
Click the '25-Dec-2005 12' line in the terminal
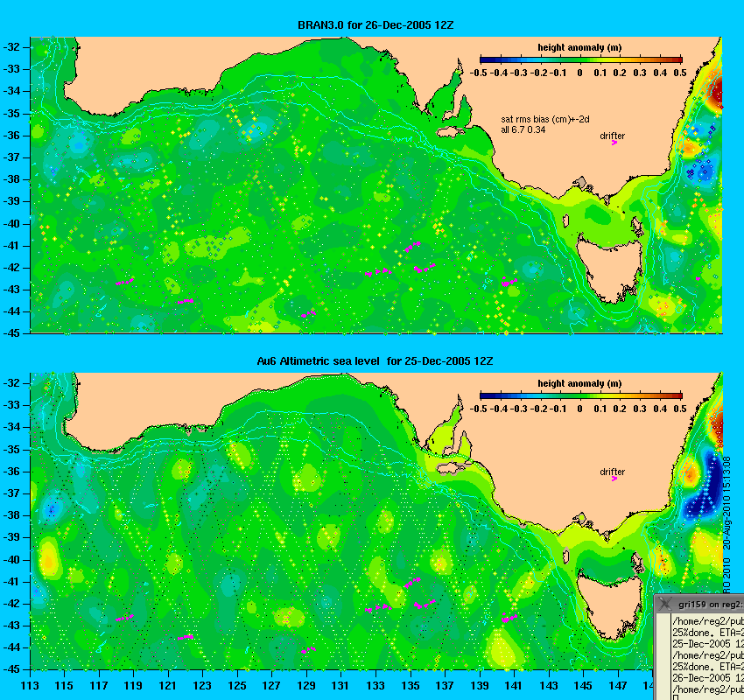(707, 644)
